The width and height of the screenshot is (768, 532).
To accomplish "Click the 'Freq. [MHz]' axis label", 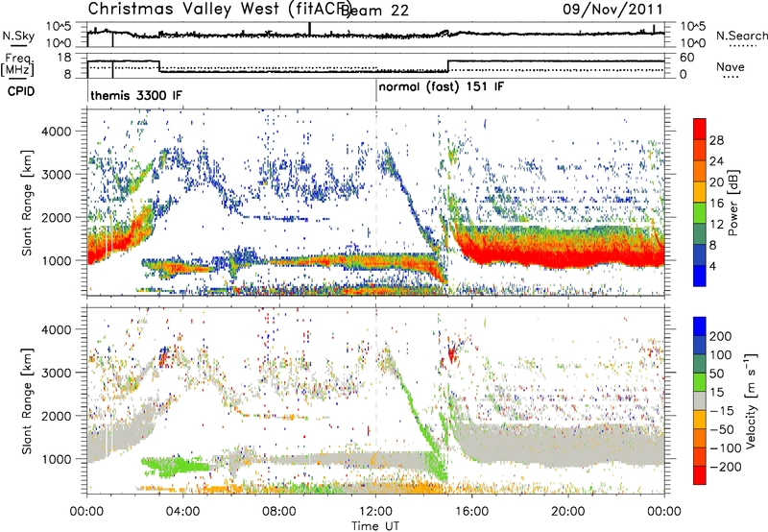I will [x=19, y=65].
